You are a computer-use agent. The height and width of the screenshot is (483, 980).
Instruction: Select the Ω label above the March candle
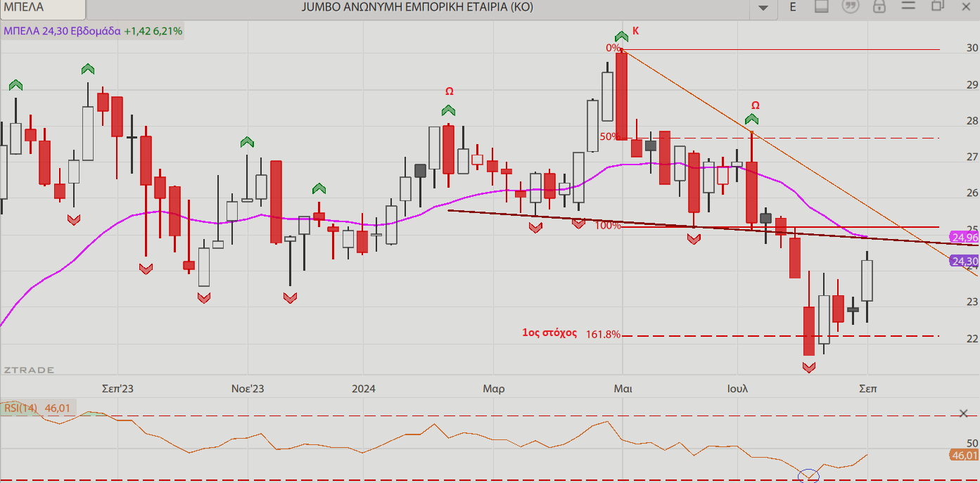[449, 91]
